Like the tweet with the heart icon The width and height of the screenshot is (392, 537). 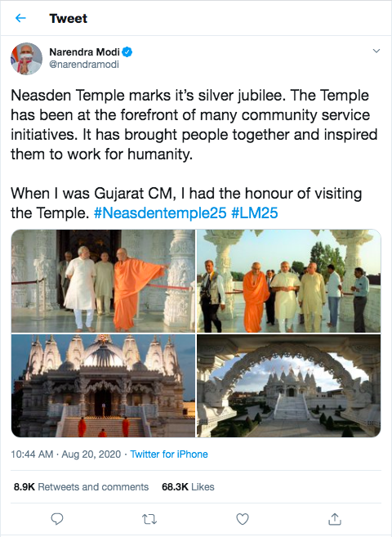[x=243, y=520]
